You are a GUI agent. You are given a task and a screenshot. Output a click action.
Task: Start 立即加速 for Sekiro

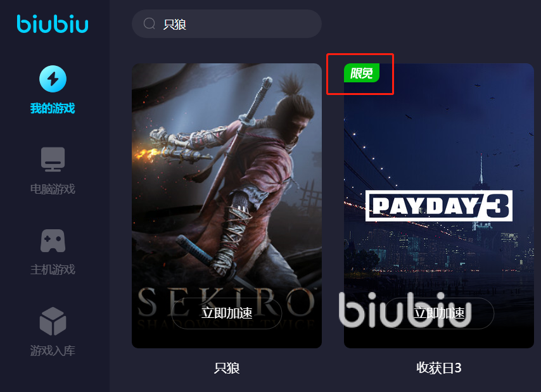coord(227,313)
